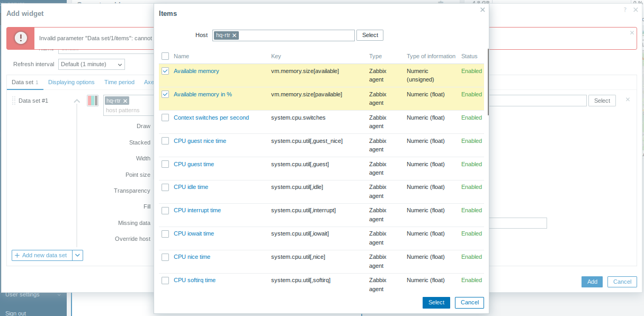The height and width of the screenshot is (316, 644).
Task: Open Data set #1 color picker swatch
Action: point(93,101)
